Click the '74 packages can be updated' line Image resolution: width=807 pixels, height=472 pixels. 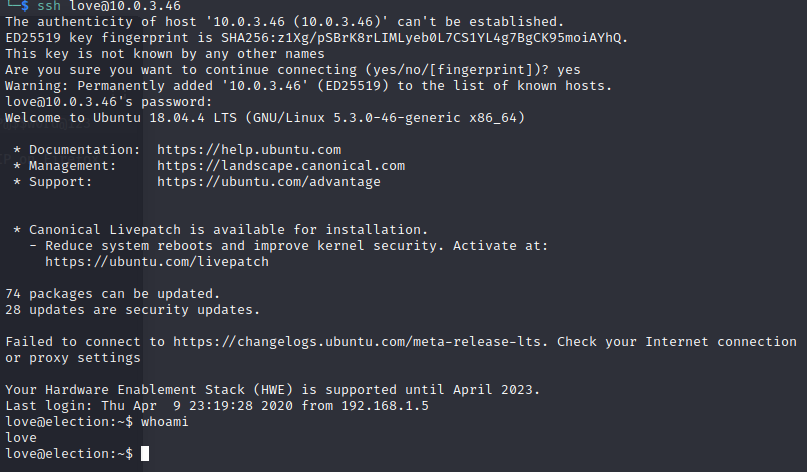point(112,294)
